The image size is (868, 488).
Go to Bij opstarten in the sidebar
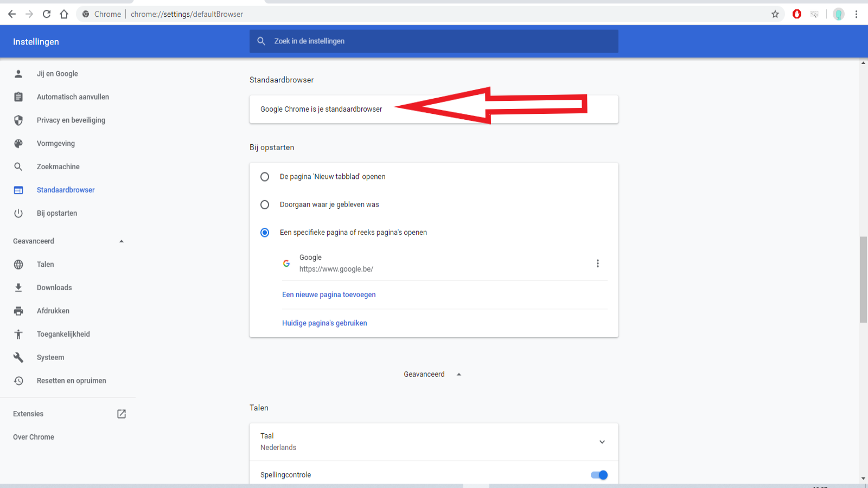57,214
